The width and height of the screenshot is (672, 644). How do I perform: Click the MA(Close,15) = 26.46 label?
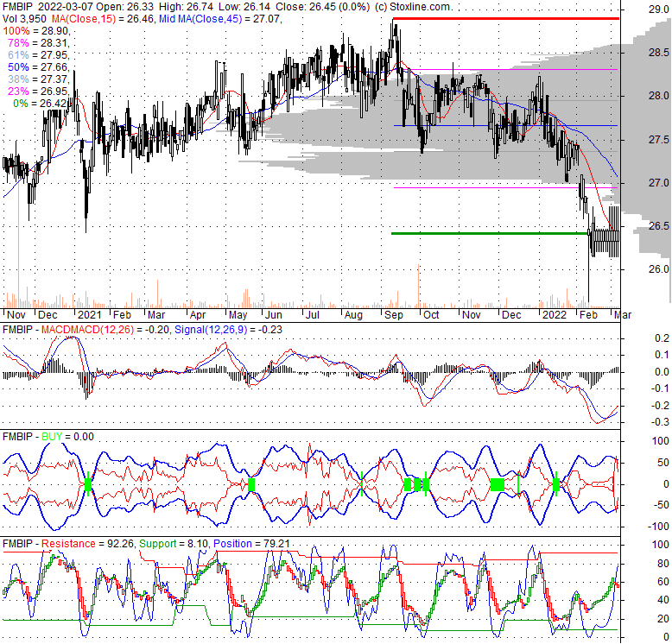point(104,18)
